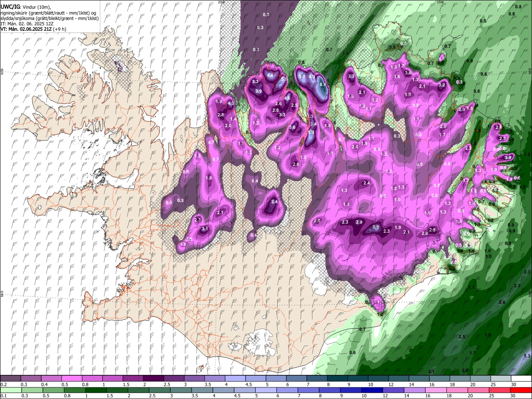
Task: Pick the 1 swatch in the snow legend
Action: (x=112, y=379)
